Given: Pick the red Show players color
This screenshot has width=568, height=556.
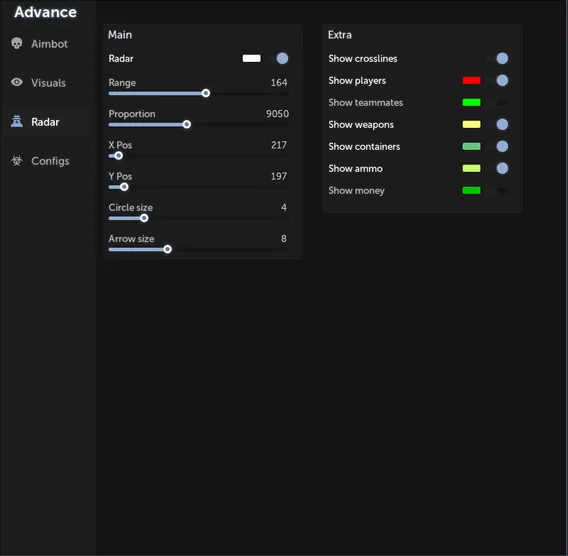Looking at the screenshot, I should (x=471, y=80).
